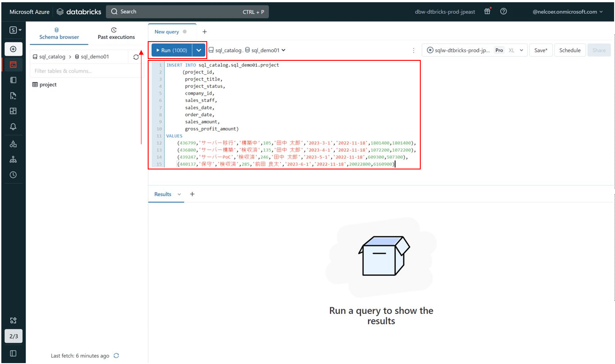Click the gift box What's New icon
Image resolution: width=615 pixels, height=364 pixels.
pyautogui.click(x=487, y=12)
